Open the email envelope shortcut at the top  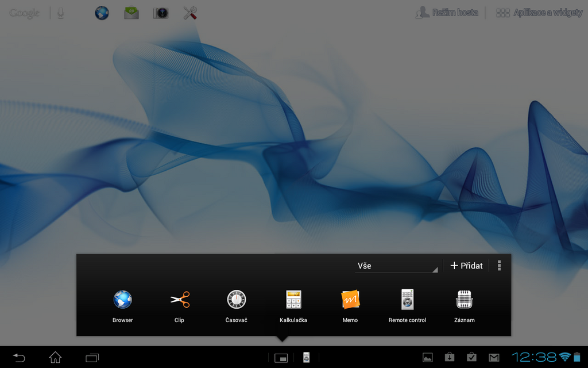click(x=131, y=12)
